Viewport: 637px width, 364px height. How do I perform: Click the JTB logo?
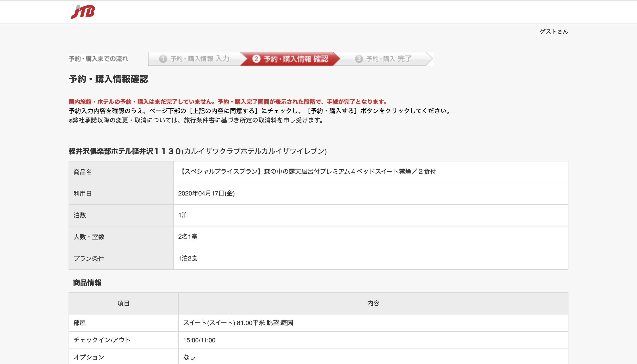[83, 12]
